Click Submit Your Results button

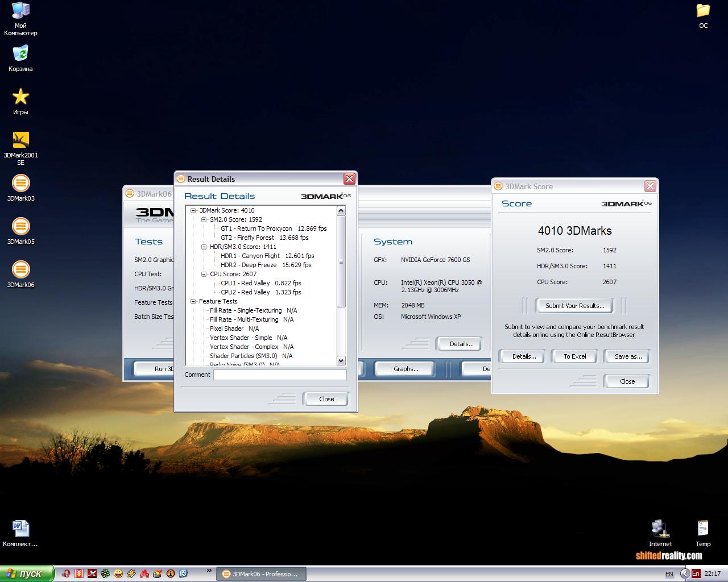click(x=574, y=306)
